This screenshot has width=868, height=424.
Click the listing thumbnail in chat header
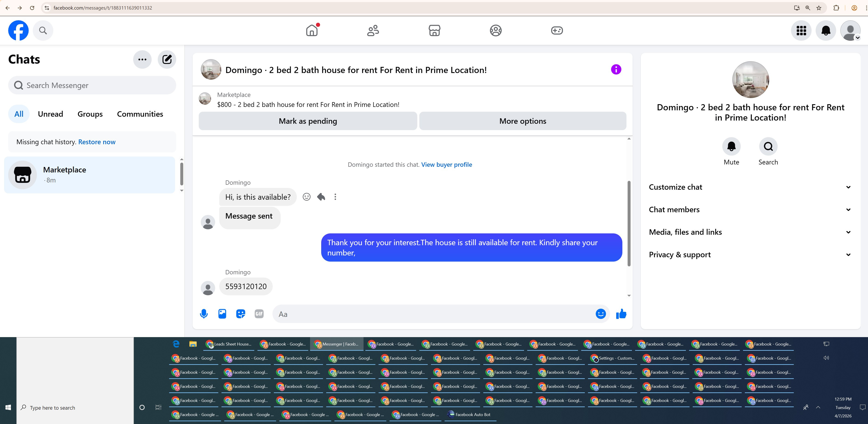tap(211, 69)
